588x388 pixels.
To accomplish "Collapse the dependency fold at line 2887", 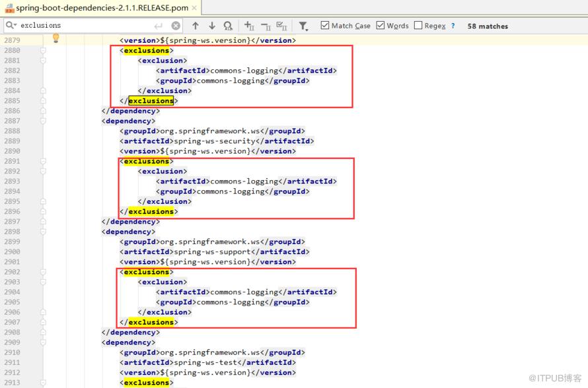I will point(43,121).
